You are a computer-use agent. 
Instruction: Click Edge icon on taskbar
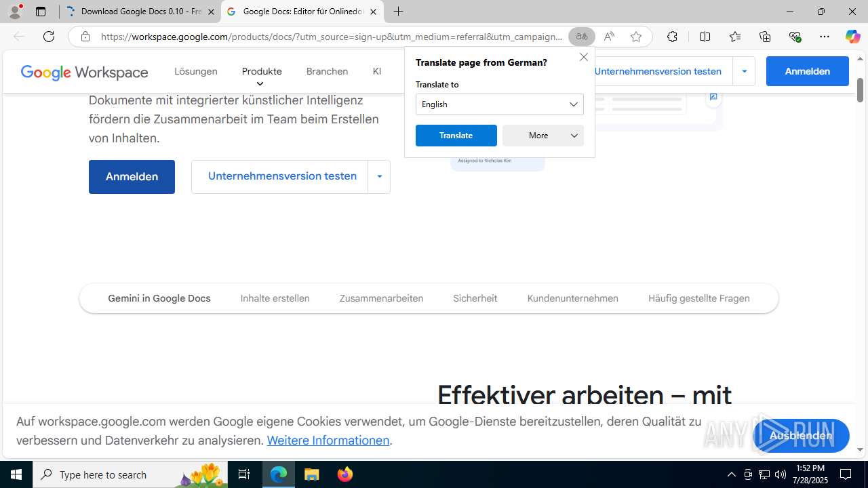pyautogui.click(x=279, y=474)
